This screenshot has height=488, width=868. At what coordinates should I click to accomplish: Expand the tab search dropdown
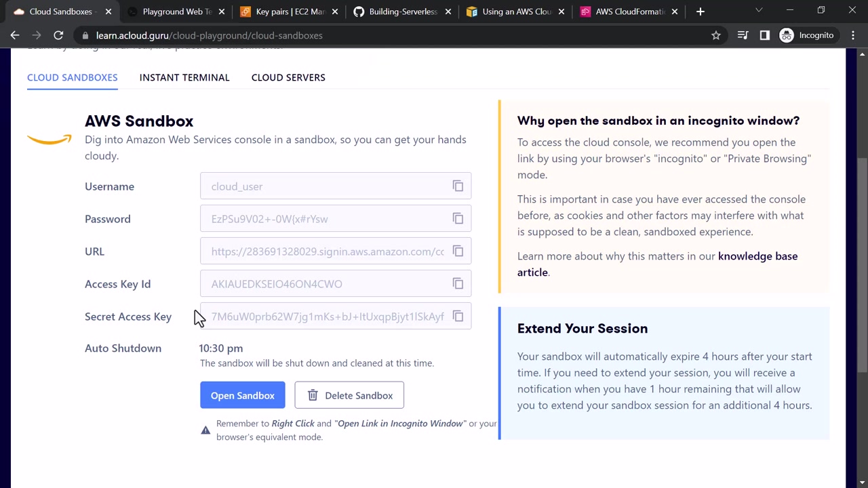[759, 10]
